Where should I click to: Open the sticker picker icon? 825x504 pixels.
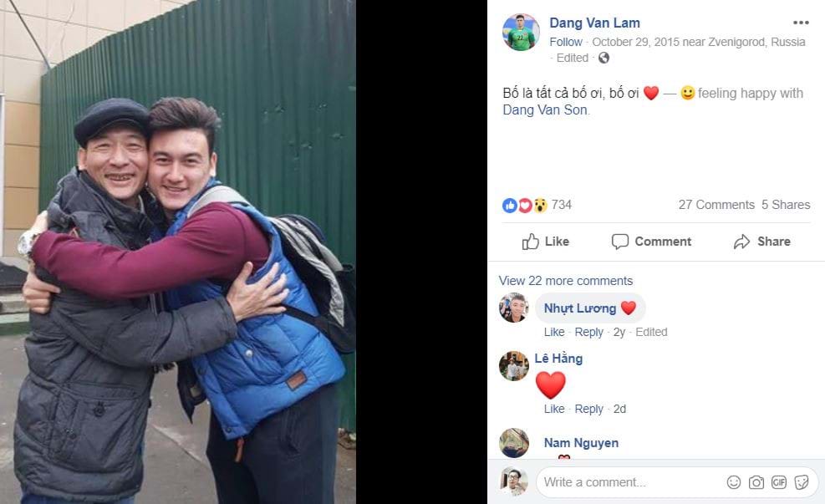pyautogui.click(x=802, y=482)
